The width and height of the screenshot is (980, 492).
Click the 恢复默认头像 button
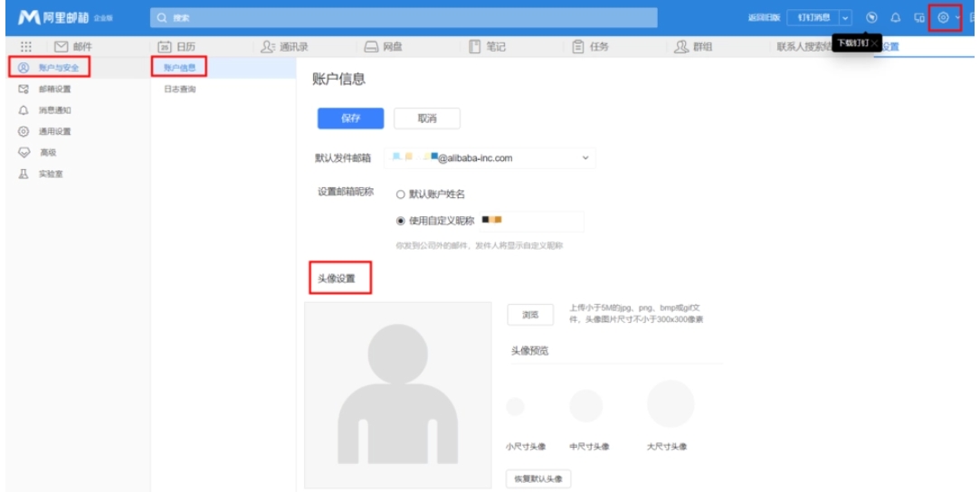538,479
